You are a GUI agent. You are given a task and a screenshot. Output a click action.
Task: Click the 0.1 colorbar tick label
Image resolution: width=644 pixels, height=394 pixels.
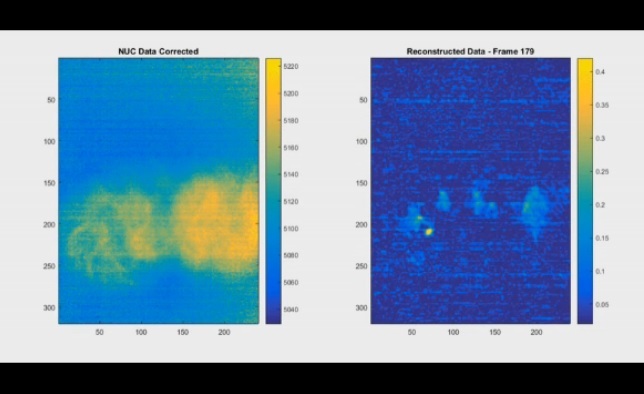coord(600,272)
